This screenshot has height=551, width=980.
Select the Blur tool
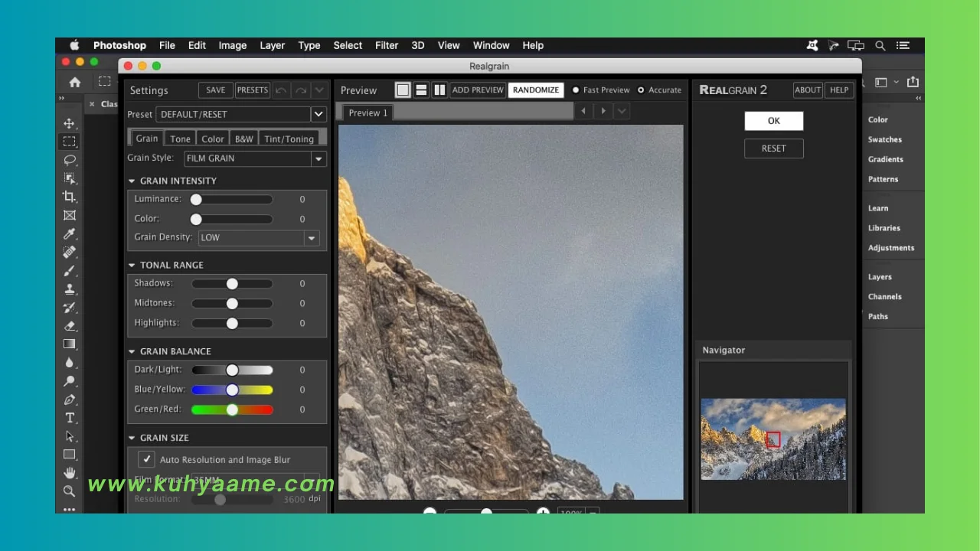point(70,363)
